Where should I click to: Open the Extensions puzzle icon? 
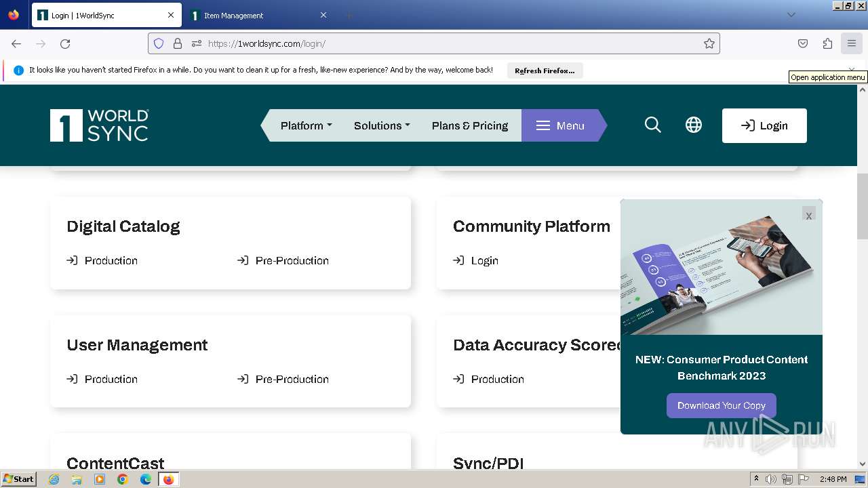pyautogui.click(x=827, y=43)
